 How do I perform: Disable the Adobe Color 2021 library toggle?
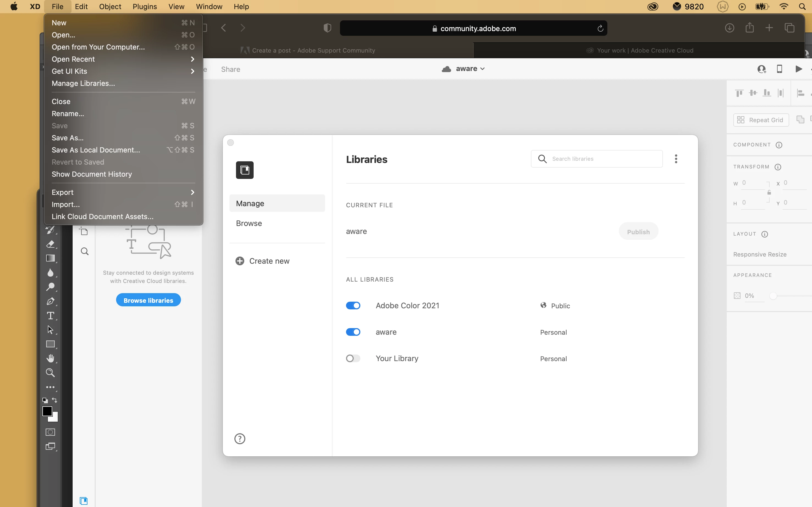point(353,306)
